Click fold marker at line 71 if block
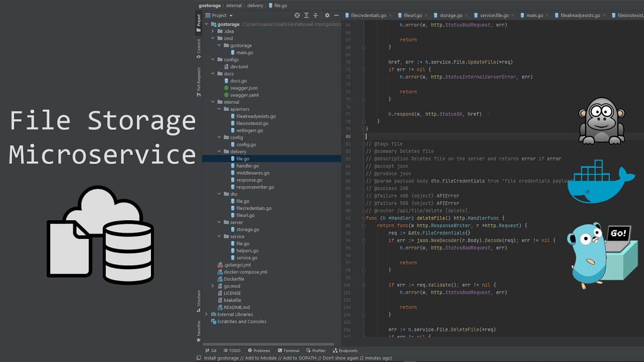The width and height of the screenshot is (644, 362). point(364,69)
